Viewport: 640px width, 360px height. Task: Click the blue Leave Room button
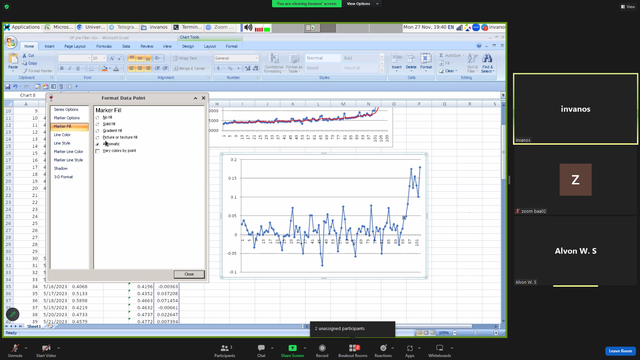pyautogui.click(x=620, y=351)
